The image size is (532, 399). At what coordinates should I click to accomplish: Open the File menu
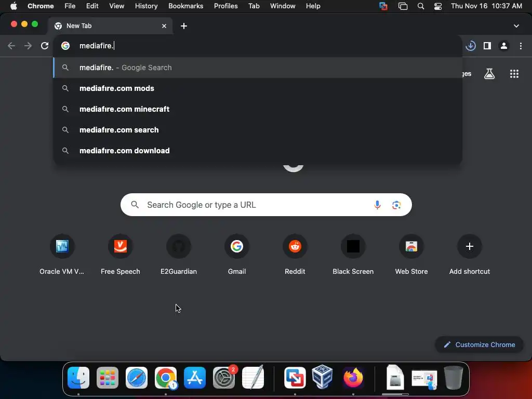70,6
